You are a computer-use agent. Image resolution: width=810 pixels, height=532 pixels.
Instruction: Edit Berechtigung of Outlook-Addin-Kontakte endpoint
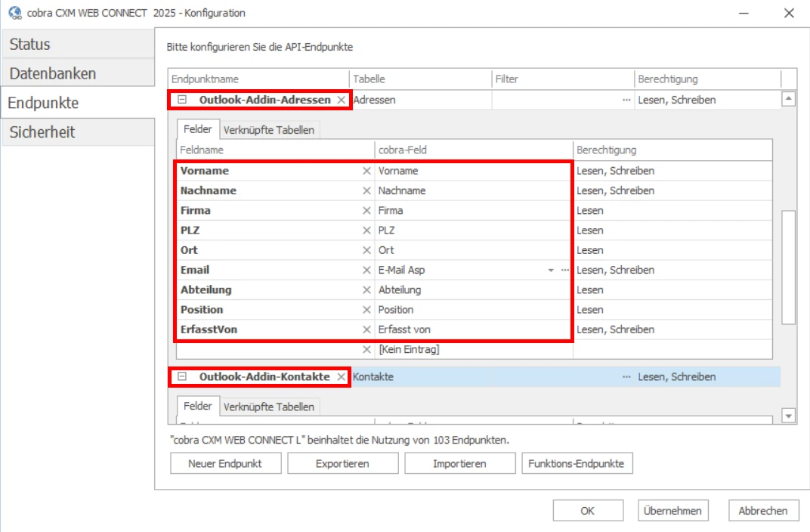coord(707,377)
